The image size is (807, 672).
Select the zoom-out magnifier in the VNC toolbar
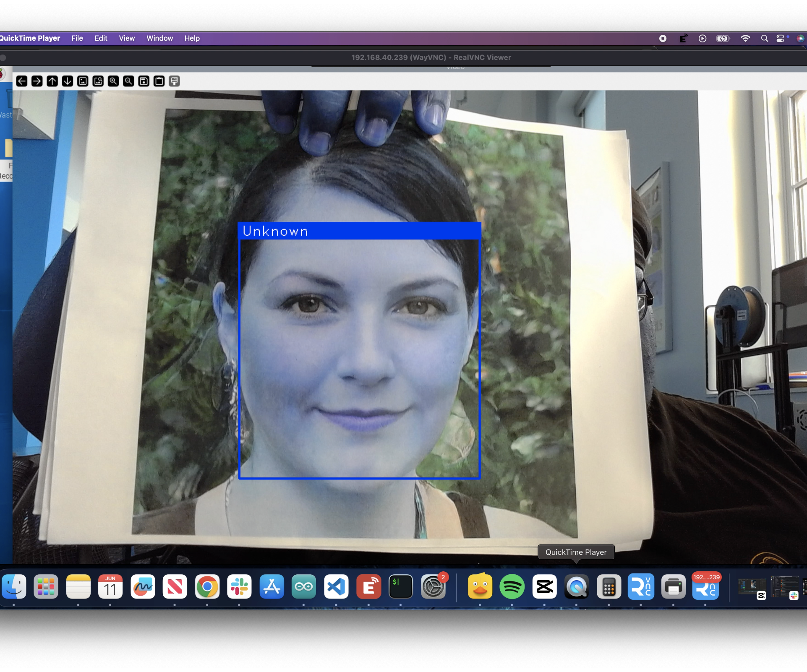128,81
